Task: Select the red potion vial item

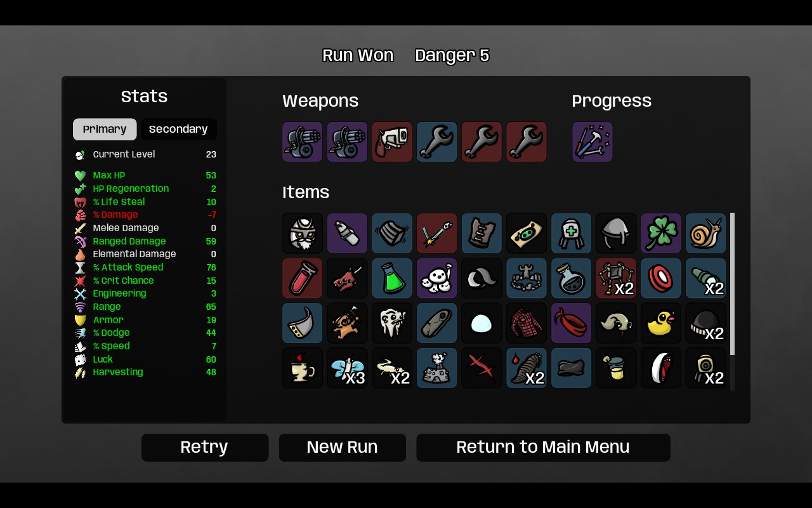Action: [x=303, y=278]
